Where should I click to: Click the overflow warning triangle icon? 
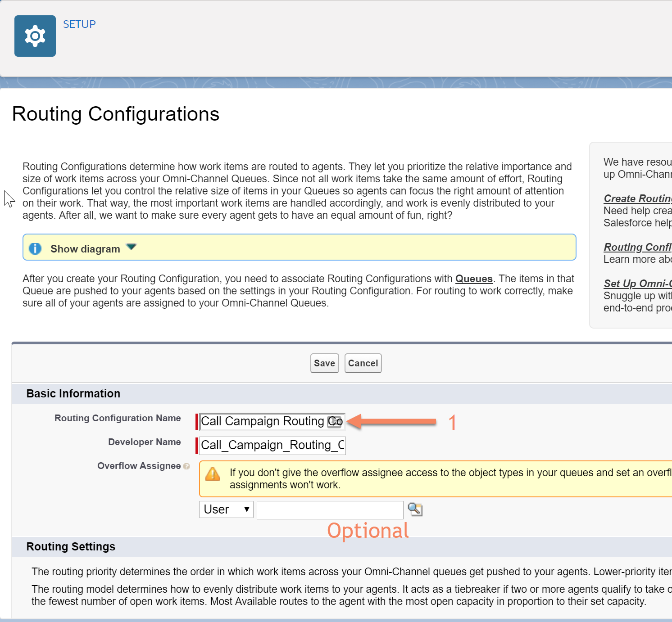coord(213,474)
